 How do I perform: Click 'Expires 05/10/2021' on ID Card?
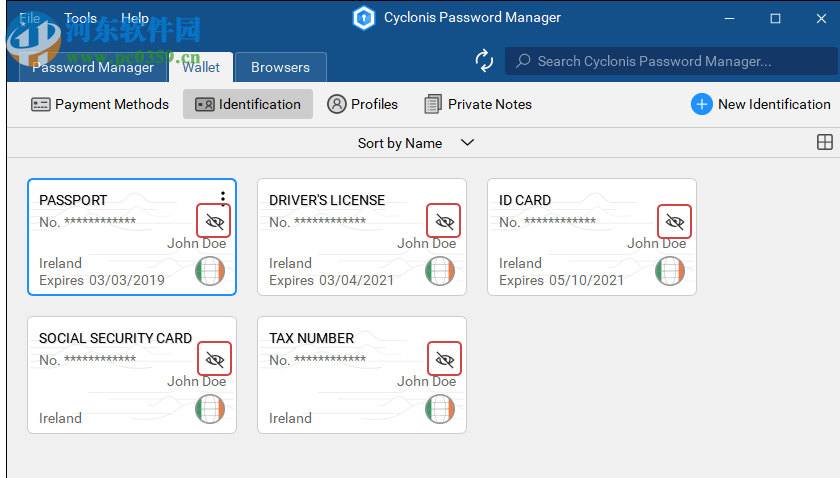pos(561,280)
